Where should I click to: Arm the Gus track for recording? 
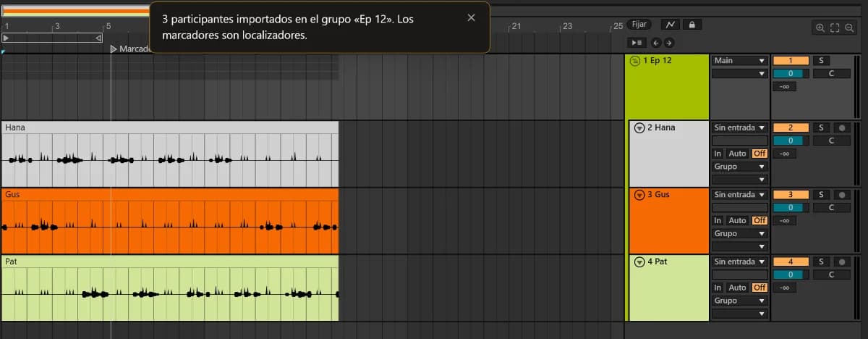[x=841, y=195]
